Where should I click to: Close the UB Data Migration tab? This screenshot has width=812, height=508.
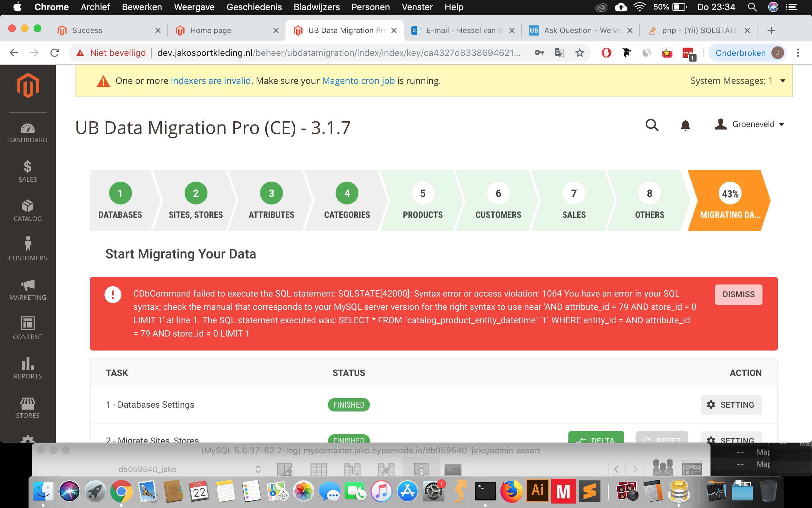[x=394, y=30]
